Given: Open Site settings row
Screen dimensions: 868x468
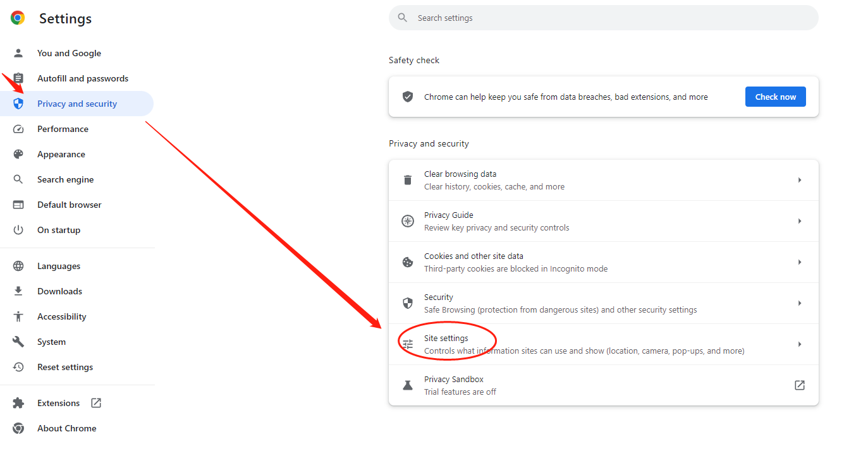Looking at the screenshot, I should point(604,344).
